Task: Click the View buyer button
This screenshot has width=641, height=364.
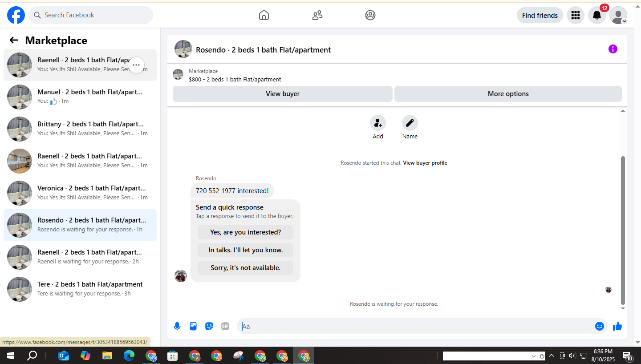Action: tap(283, 94)
